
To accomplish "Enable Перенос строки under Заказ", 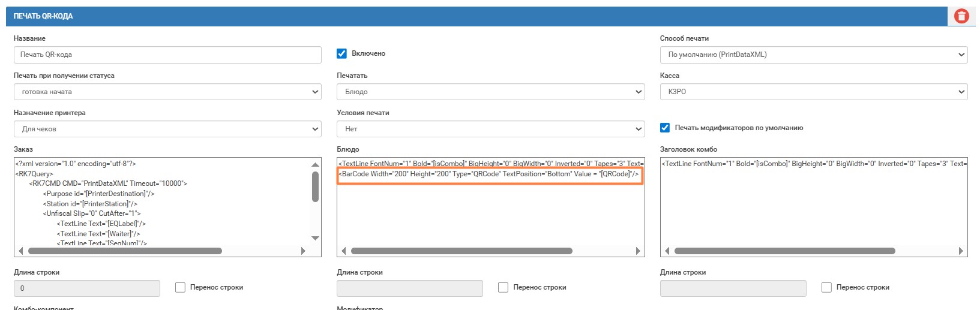I will [x=180, y=287].
